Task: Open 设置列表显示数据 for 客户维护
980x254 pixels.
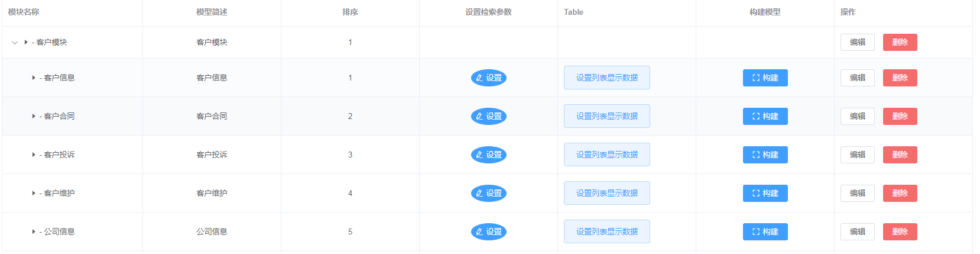Action: 607,194
